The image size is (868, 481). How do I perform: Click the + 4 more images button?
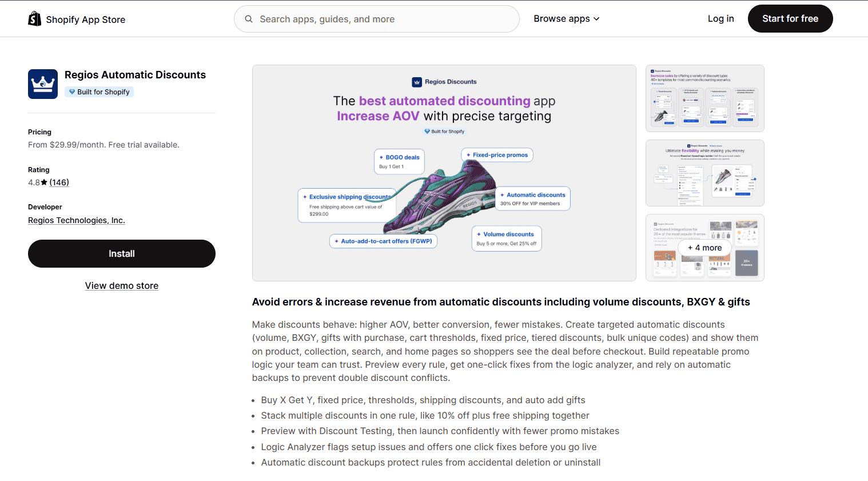[x=705, y=248]
